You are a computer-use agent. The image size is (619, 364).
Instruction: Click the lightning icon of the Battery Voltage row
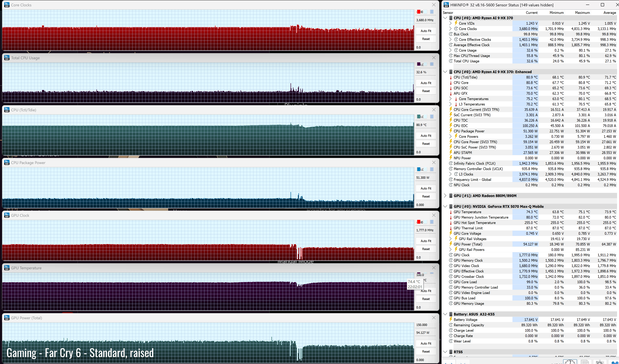tap(451, 319)
